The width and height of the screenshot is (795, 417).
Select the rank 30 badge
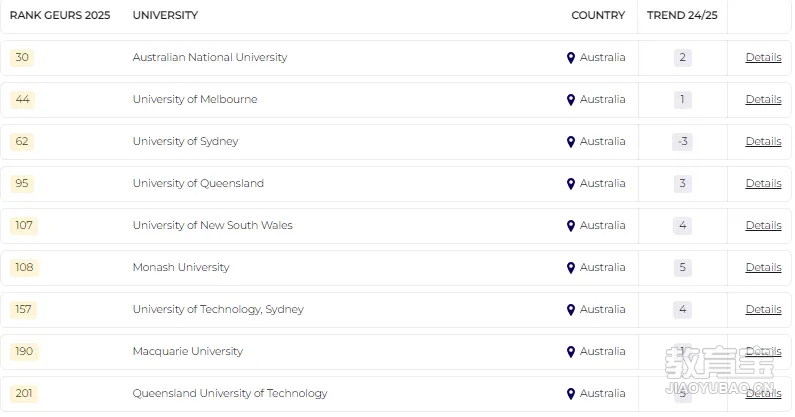tap(22, 57)
